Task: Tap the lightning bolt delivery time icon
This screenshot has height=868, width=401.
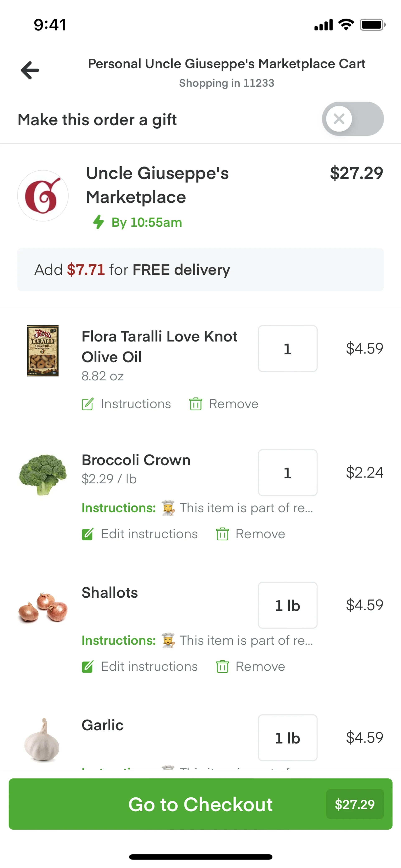Action: click(x=98, y=222)
